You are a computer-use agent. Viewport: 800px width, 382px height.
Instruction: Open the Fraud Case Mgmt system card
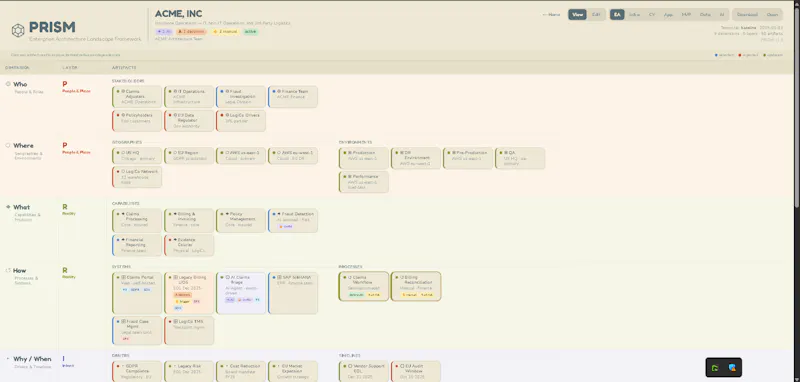point(137,330)
